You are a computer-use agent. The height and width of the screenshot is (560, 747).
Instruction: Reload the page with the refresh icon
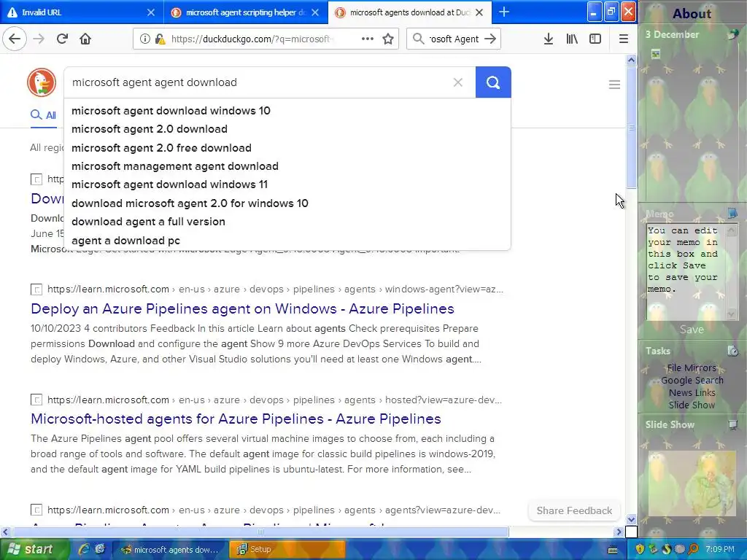[62, 39]
